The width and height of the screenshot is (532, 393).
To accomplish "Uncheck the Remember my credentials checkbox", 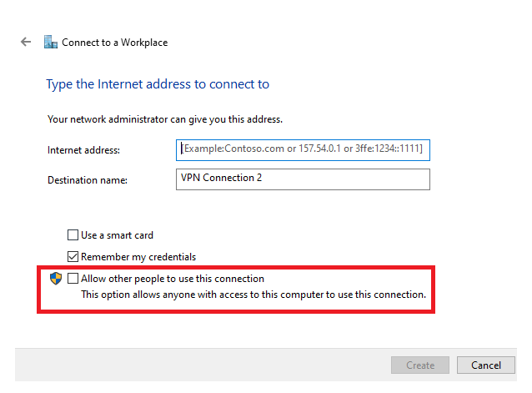I will (73, 257).
